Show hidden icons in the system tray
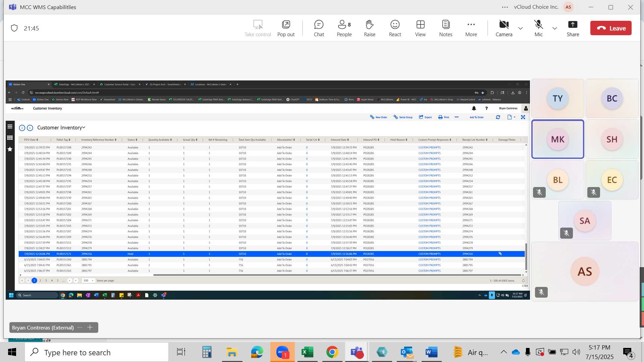This screenshot has width=644, height=362. (x=503, y=352)
